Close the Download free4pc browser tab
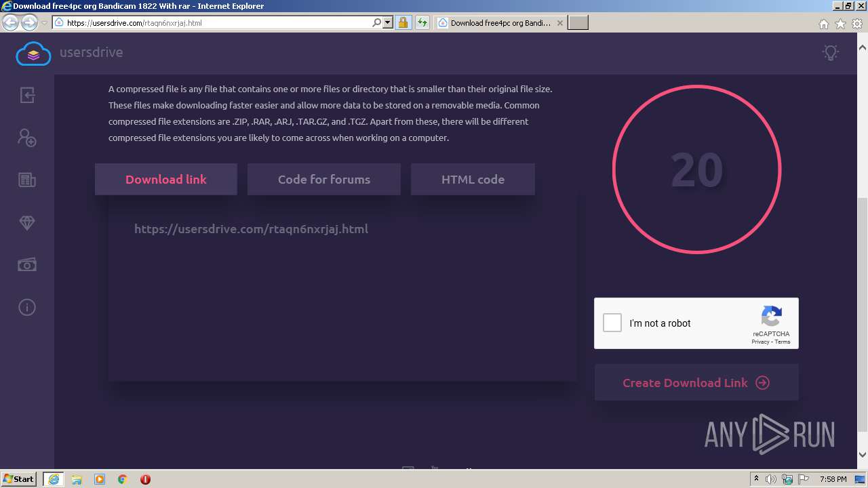The height and width of the screenshot is (488, 868). 559,23
